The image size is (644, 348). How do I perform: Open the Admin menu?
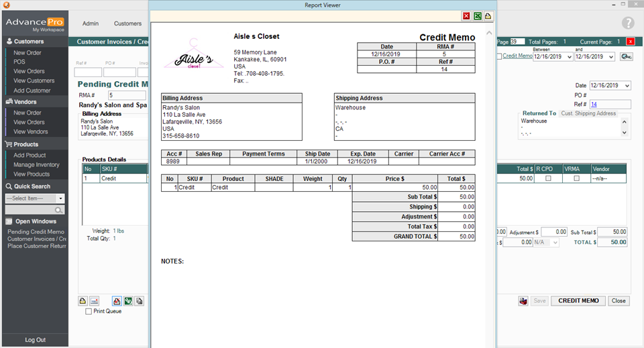coord(91,23)
